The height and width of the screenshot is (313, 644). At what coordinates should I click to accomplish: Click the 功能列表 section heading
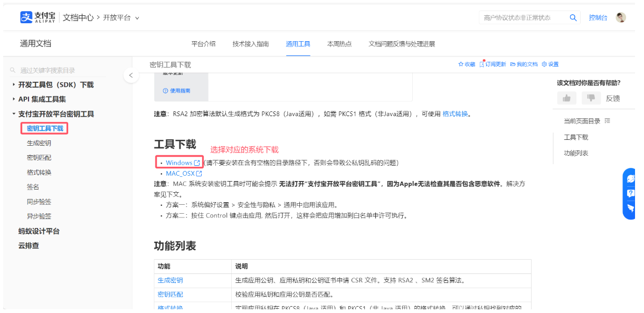pos(175,246)
